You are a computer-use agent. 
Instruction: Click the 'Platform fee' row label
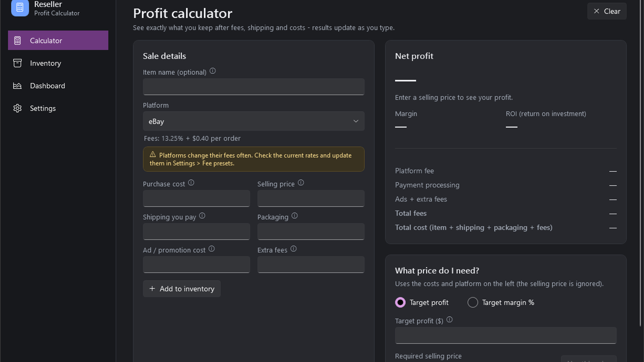[414, 171]
